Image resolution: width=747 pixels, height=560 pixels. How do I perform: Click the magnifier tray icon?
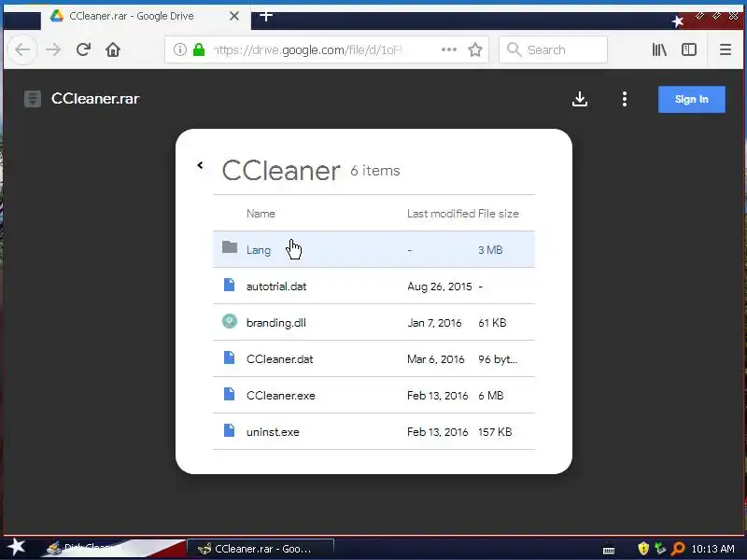pyautogui.click(x=677, y=549)
